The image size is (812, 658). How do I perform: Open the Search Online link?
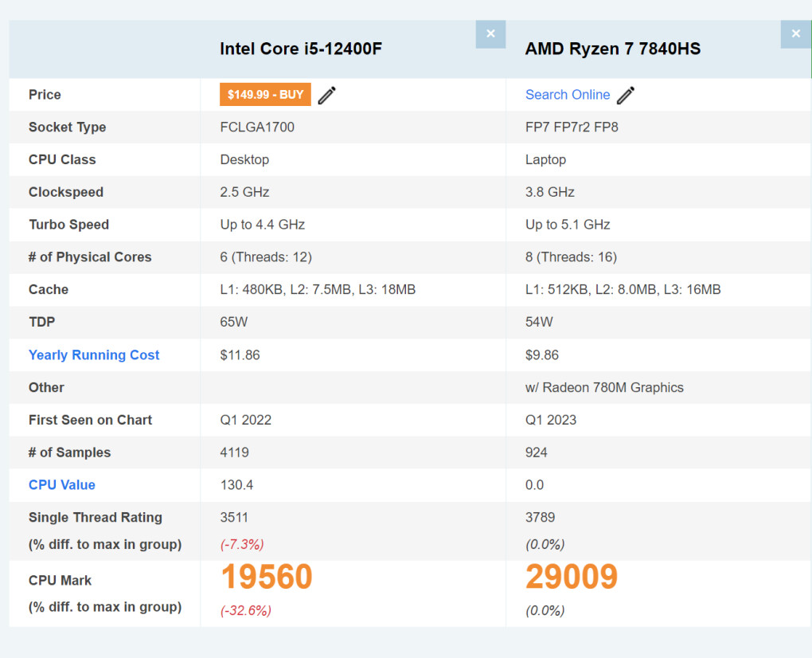pyautogui.click(x=568, y=95)
